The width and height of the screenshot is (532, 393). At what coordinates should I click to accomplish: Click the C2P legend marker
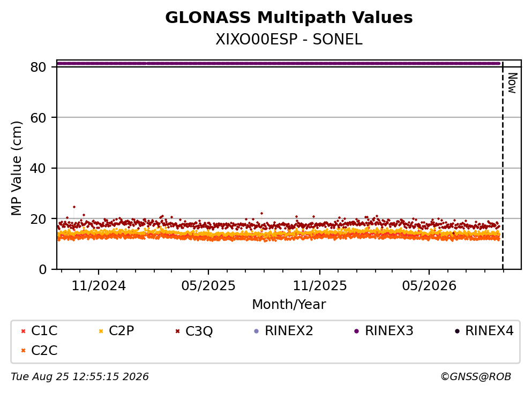pyautogui.click(x=101, y=331)
